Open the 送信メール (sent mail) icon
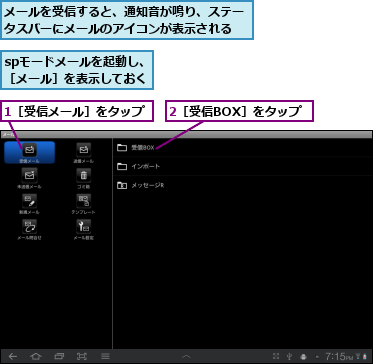This screenshot has width=373, height=364. click(84, 152)
